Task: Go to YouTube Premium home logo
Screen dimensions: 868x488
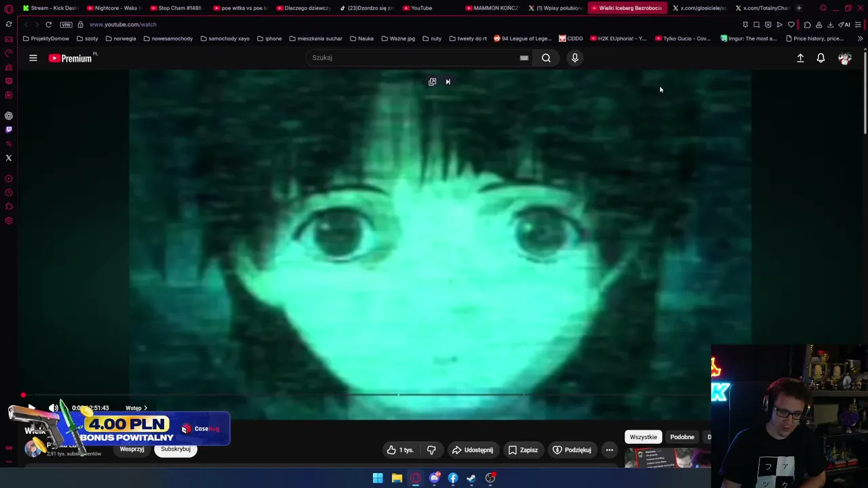Action: tap(71, 58)
